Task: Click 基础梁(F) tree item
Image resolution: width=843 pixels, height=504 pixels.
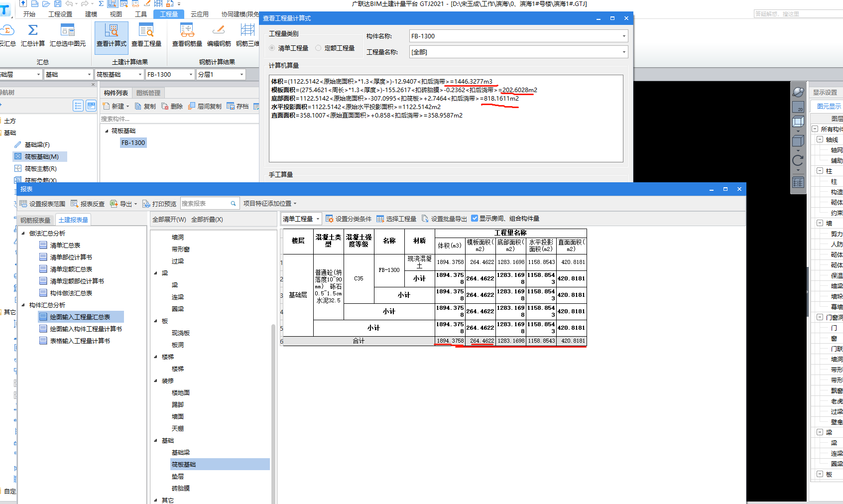Action: pyautogui.click(x=37, y=145)
